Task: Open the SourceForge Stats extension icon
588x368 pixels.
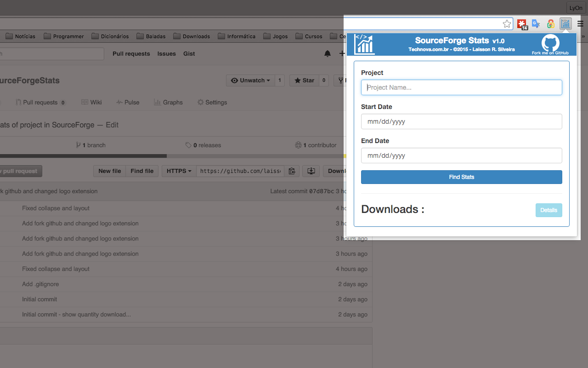Action: point(565,24)
